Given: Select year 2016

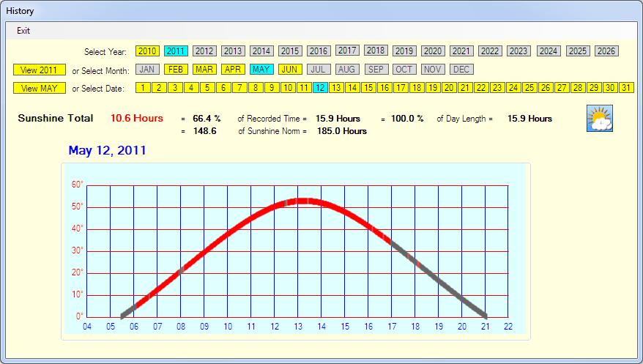Looking at the screenshot, I should pyautogui.click(x=319, y=51).
